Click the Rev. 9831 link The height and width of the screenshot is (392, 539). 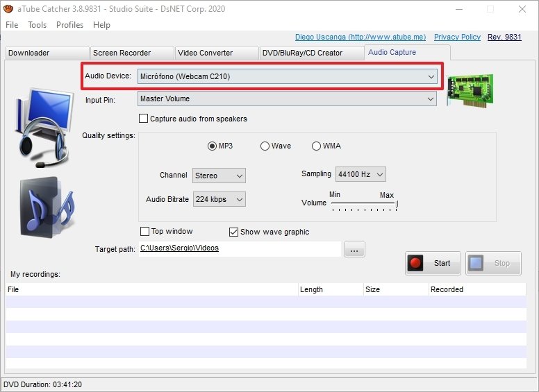click(x=504, y=37)
